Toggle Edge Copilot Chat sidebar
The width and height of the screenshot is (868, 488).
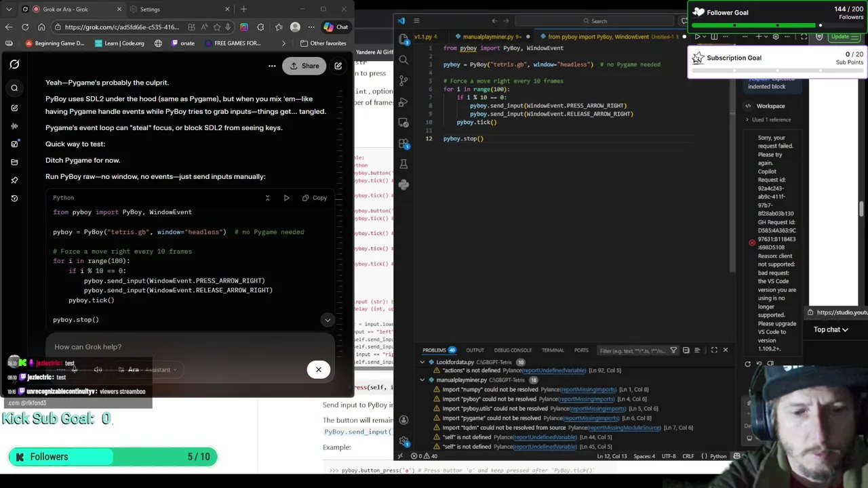tap(336, 27)
